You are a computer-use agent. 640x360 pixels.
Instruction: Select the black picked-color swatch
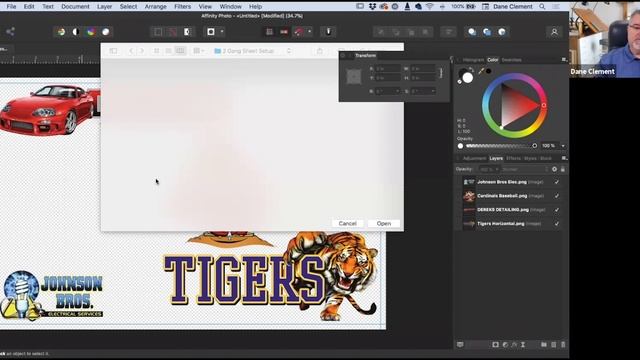pyautogui.click(x=489, y=71)
